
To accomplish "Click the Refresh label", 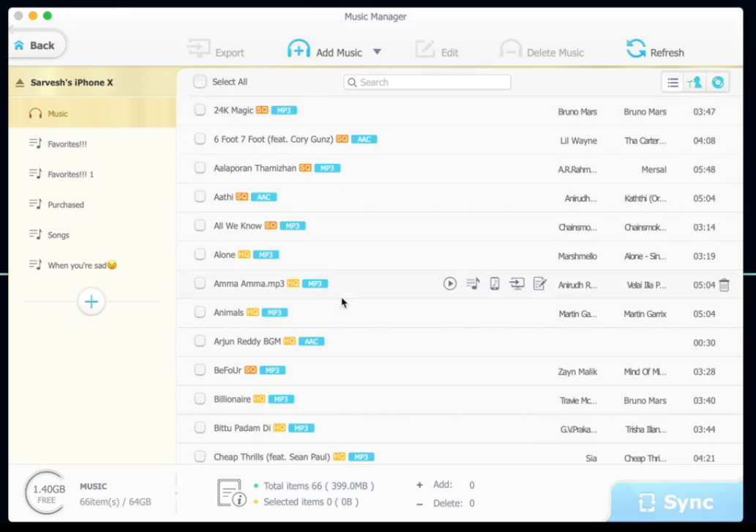I will coord(667,53).
